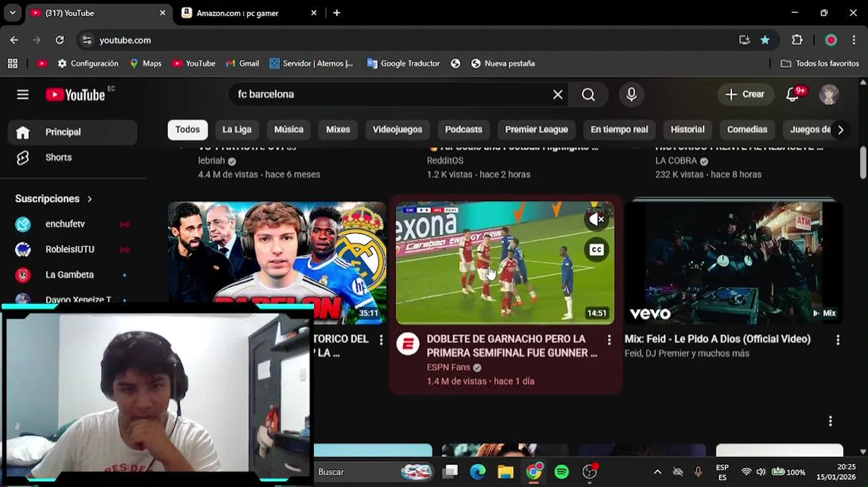868x487 pixels.
Task: Open the YouTube hamburger guide menu
Action: [23, 95]
